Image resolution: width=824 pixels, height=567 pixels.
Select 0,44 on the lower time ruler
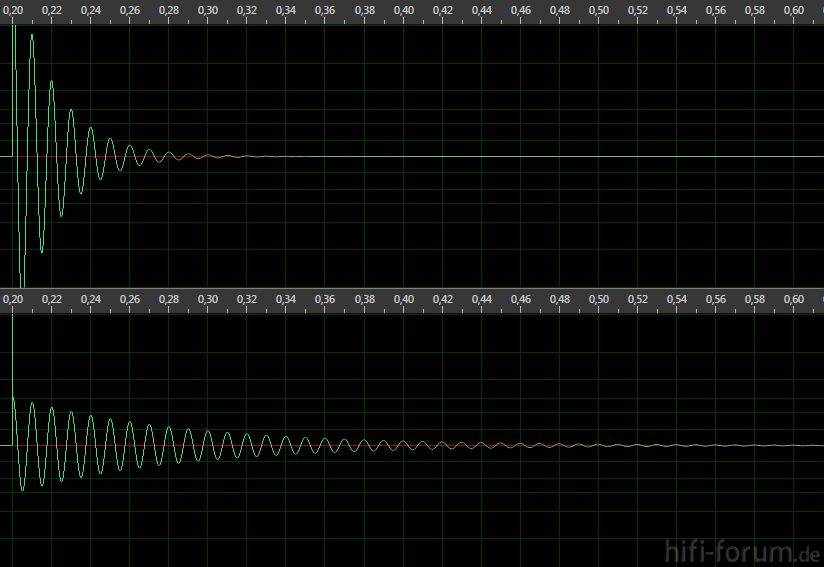tap(482, 299)
